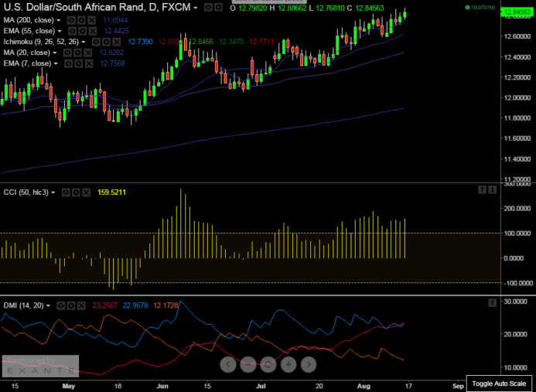Click the 12.00000 price scale label
The height and width of the screenshot is (392, 536).
[x=517, y=97]
